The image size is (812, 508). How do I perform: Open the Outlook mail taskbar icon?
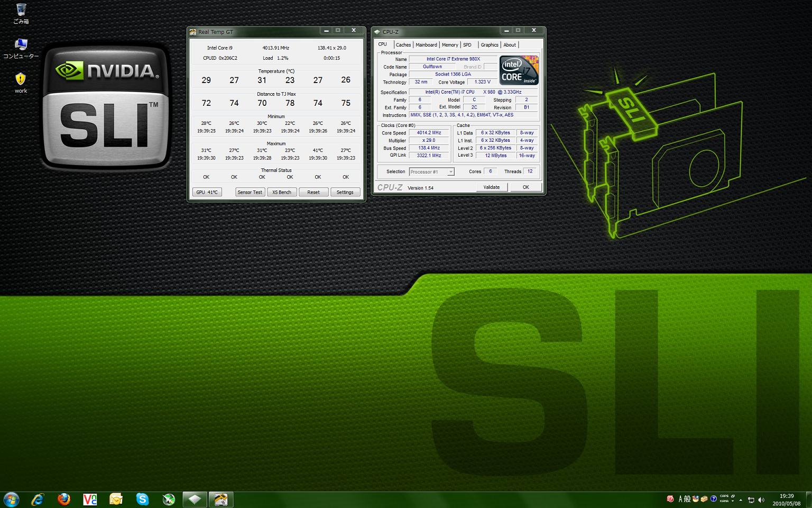point(116,499)
